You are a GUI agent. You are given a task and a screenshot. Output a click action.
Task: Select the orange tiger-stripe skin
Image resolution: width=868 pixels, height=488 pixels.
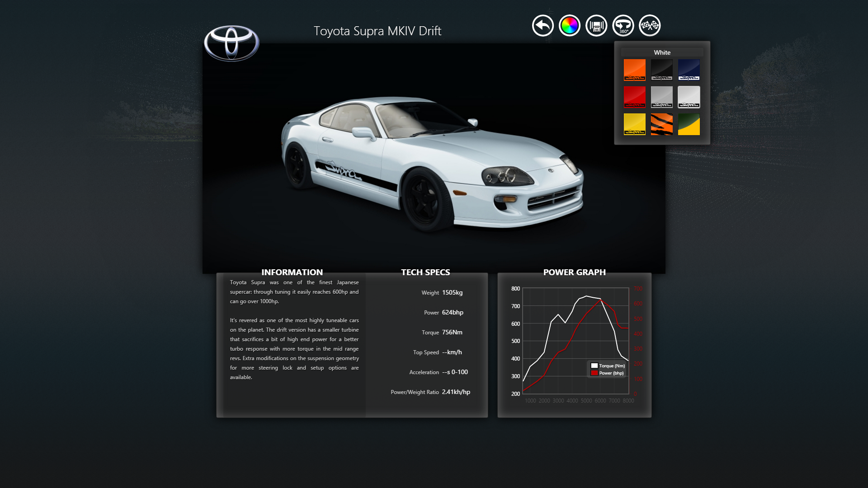(x=661, y=124)
